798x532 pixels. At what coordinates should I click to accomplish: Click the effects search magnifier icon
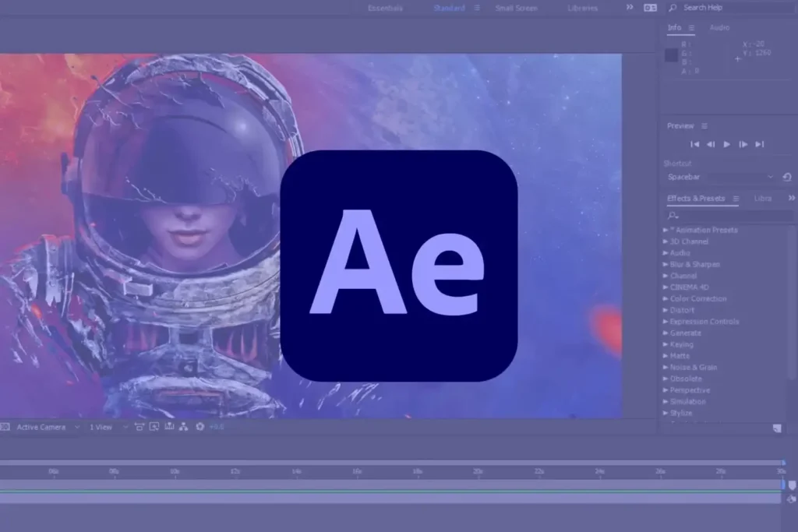point(673,215)
